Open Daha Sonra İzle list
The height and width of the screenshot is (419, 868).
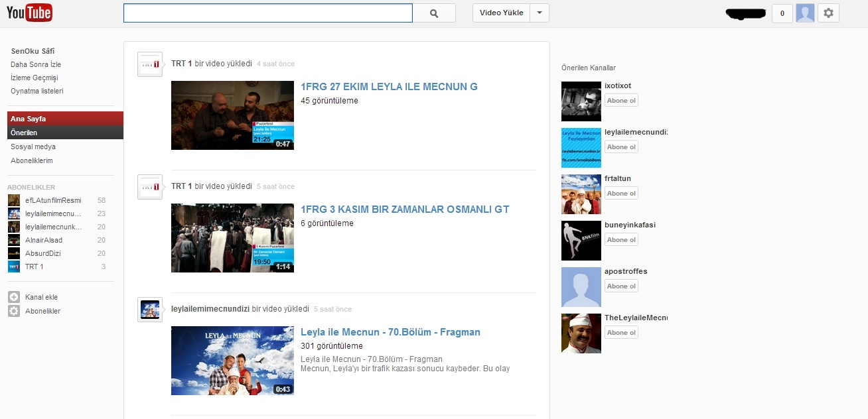click(x=36, y=64)
